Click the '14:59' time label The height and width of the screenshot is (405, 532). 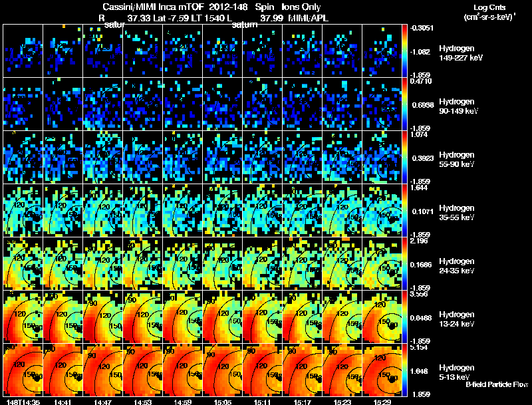pos(183,402)
